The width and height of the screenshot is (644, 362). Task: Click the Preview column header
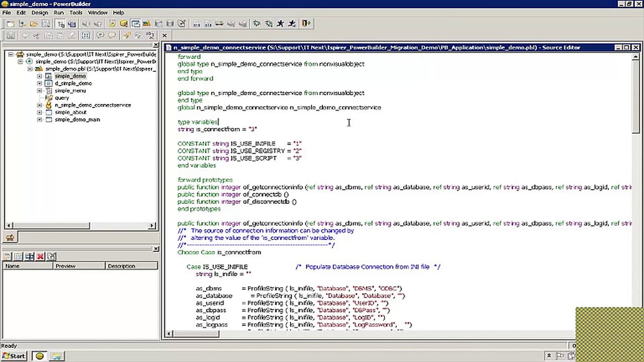tap(78, 266)
